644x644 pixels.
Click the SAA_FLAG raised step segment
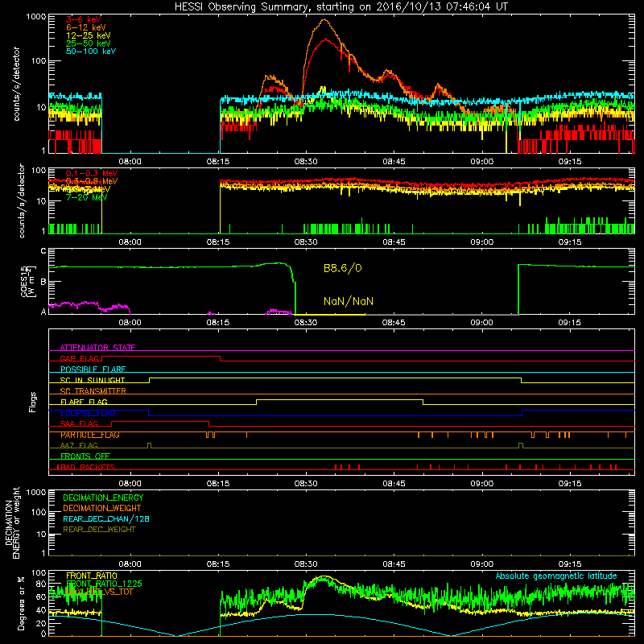tap(160, 421)
